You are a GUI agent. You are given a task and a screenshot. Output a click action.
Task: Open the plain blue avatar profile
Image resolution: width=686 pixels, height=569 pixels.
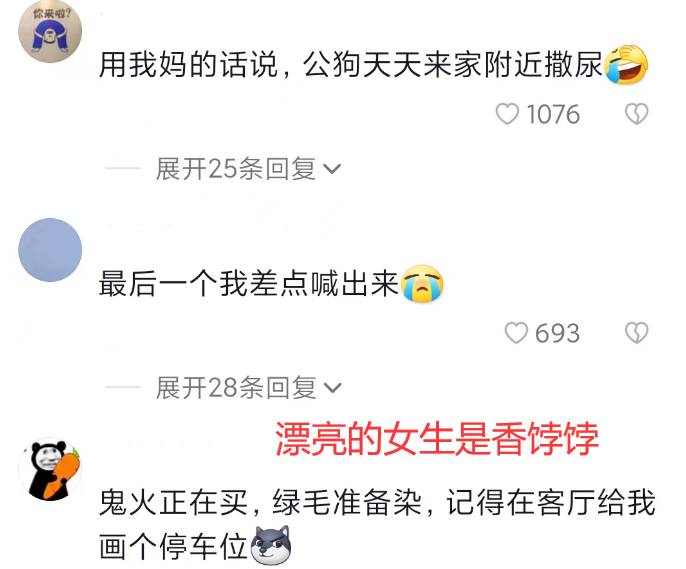click(50, 250)
